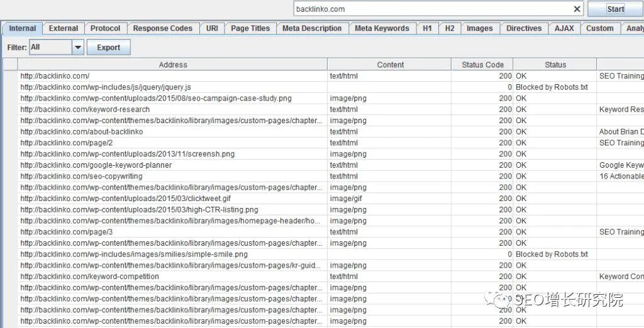Sort by the Status Code column header

482,65
